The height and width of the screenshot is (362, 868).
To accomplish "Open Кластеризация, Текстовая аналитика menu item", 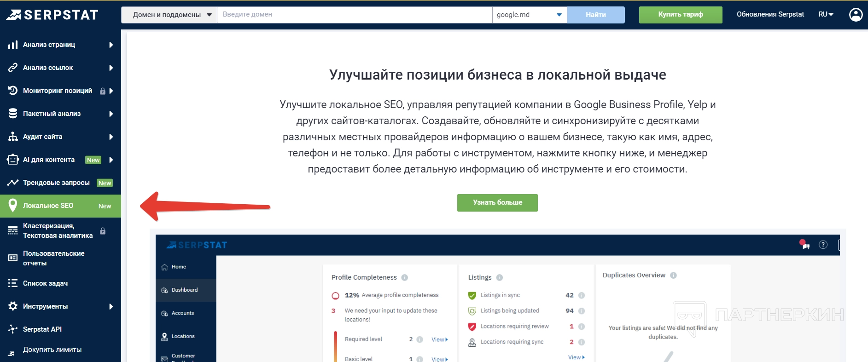I will coord(60,230).
